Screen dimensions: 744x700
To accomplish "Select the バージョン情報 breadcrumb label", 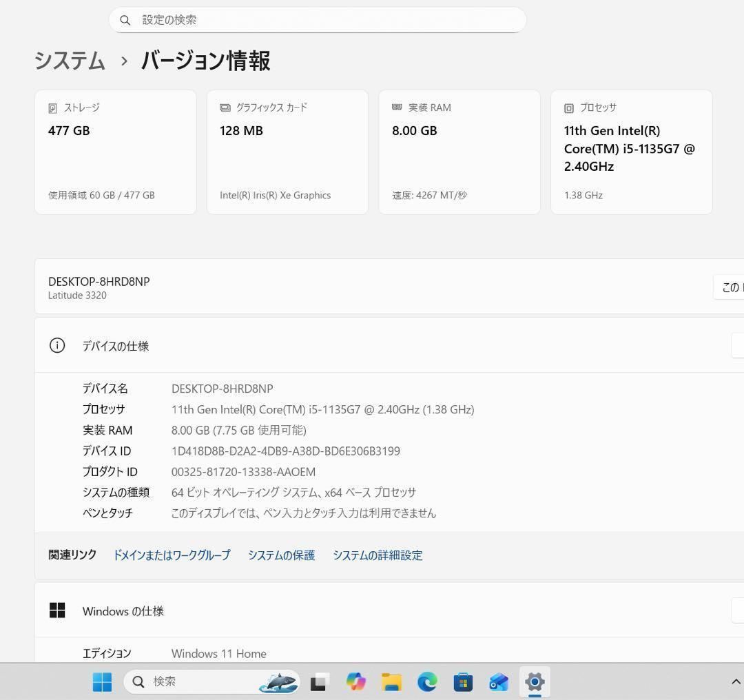I will point(205,61).
